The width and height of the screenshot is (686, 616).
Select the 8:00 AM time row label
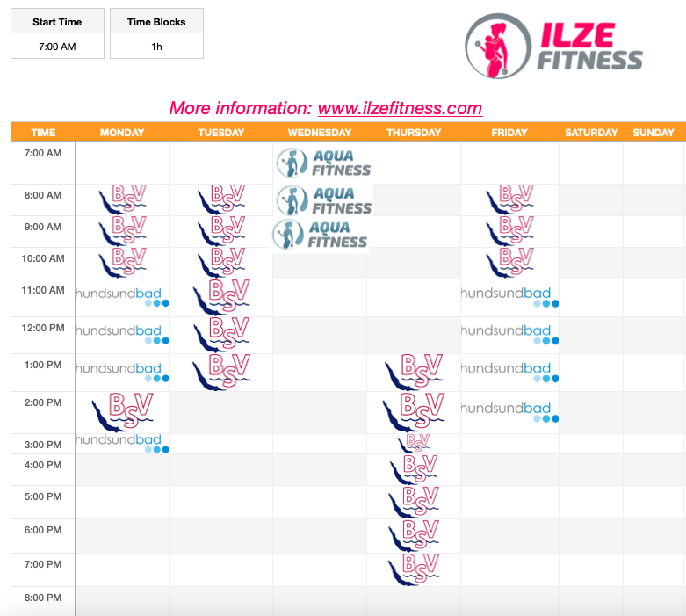click(43, 195)
